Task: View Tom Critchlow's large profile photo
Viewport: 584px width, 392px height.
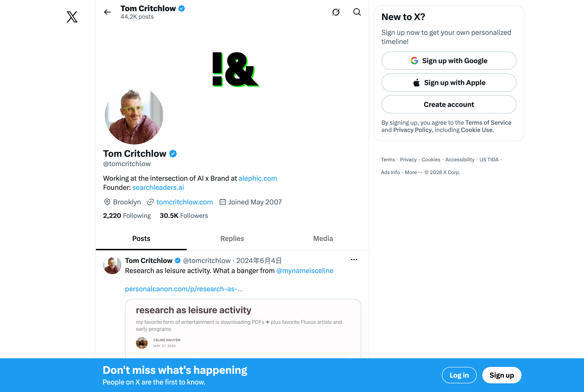Action: point(134,115)
